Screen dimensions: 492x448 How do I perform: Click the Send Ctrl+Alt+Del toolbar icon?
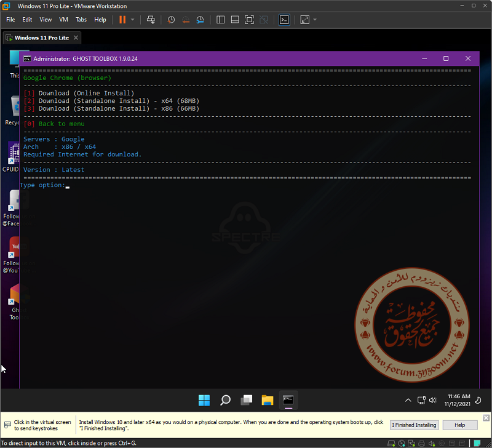pos(151,20)
